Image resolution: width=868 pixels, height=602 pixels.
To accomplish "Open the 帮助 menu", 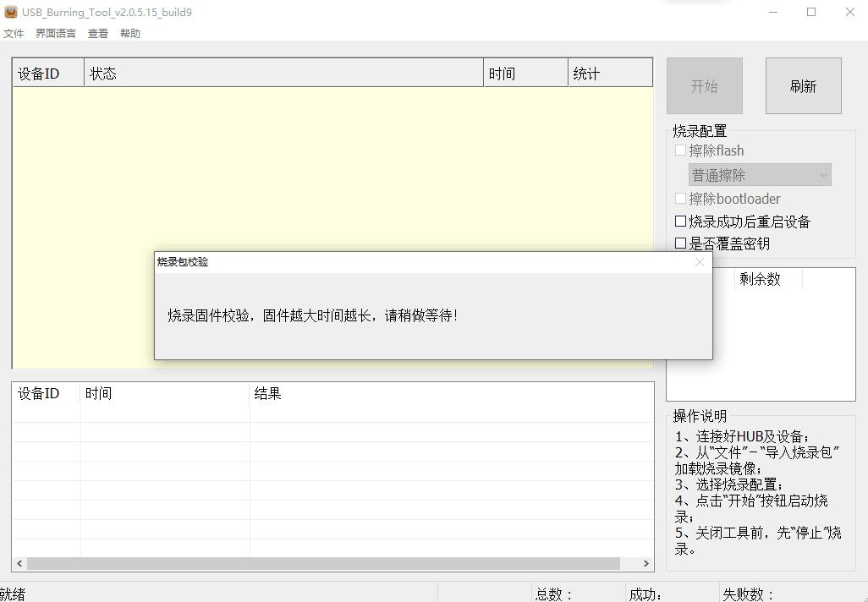I will [x=129, y=33].
